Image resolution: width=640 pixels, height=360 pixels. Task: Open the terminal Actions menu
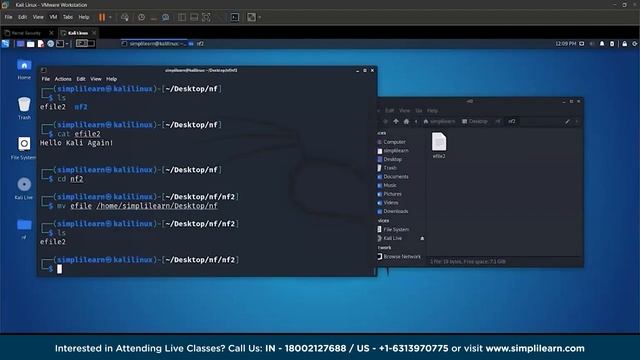63,79
